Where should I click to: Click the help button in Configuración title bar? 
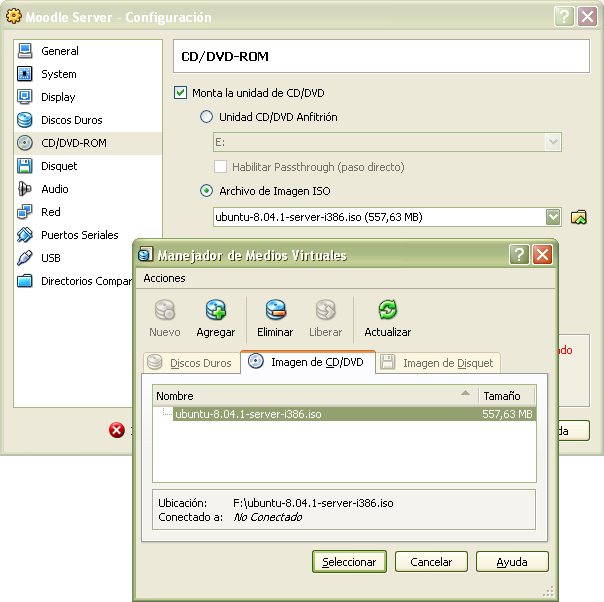(x=564, y=17)
